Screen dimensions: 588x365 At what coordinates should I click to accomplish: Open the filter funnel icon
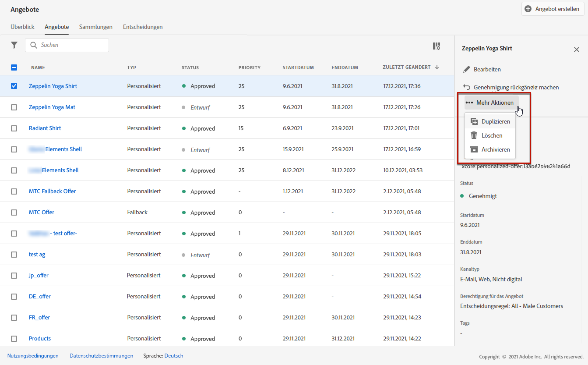tap(14, 45)
